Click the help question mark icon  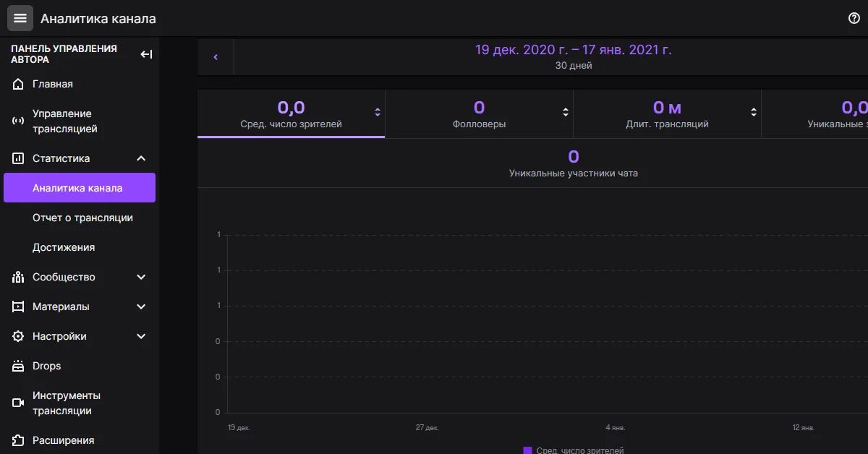(x=854, y=18)
